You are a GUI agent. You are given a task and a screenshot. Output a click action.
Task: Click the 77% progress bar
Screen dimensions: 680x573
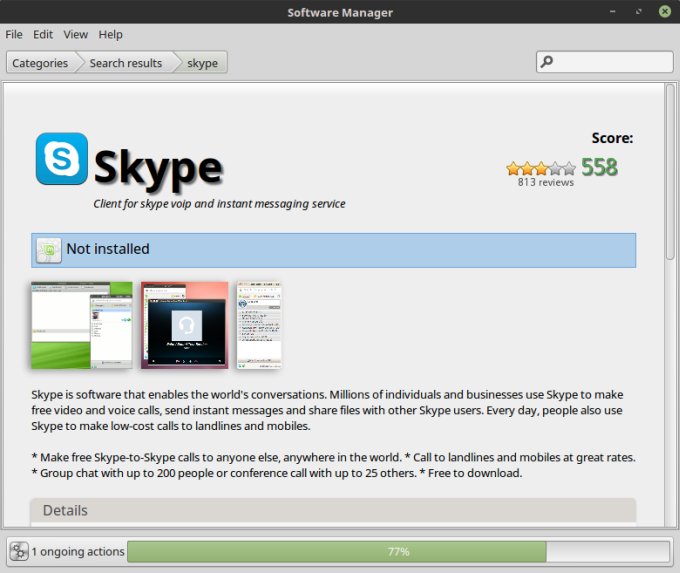(x=399, y=551)
